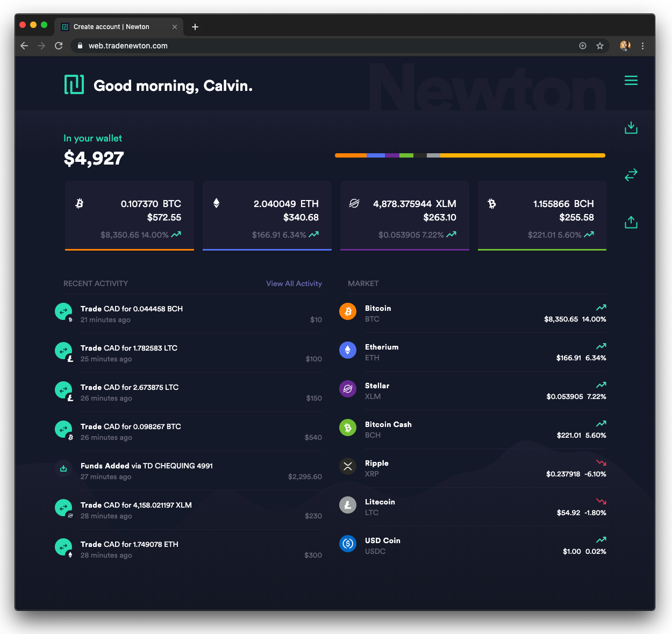The image size is (672, 634).
Task: Bookmark page with the star icon
Action: (x=600, y=46)
